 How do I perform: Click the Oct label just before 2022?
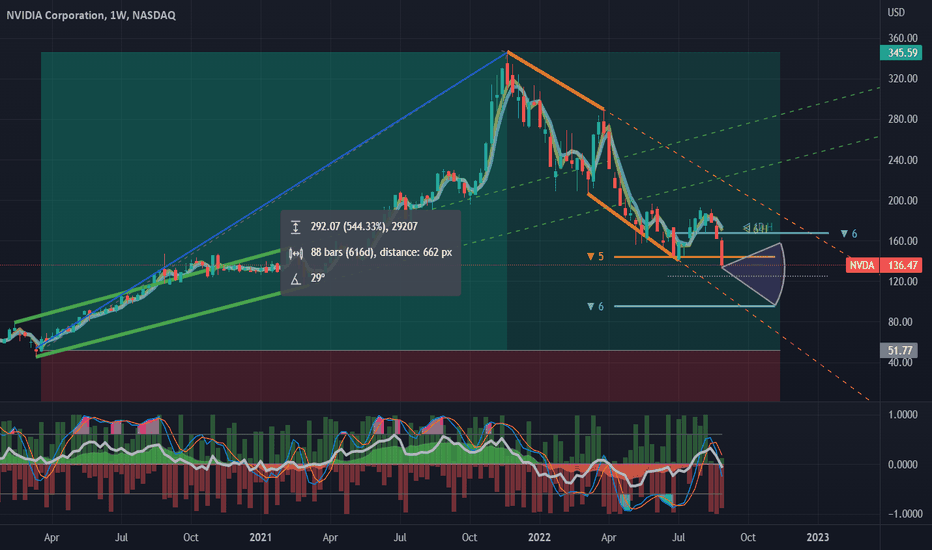(470, 538)
